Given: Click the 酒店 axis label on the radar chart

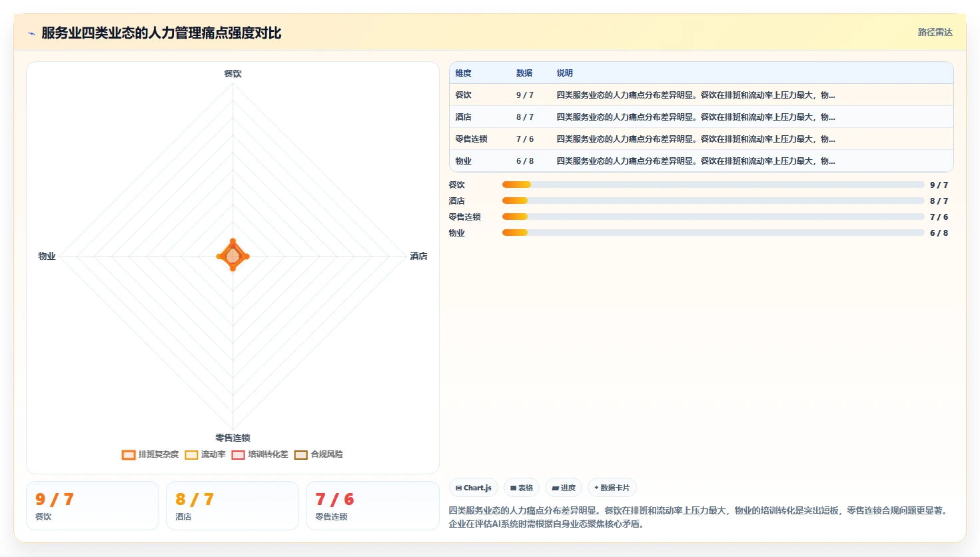Looking at the screenshot, I should pos(418,256).
